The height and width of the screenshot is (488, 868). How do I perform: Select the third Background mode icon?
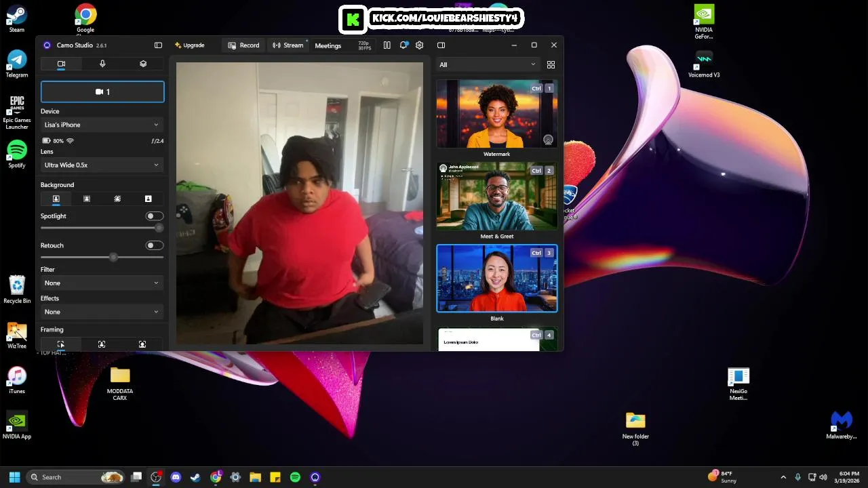point(117,199)
